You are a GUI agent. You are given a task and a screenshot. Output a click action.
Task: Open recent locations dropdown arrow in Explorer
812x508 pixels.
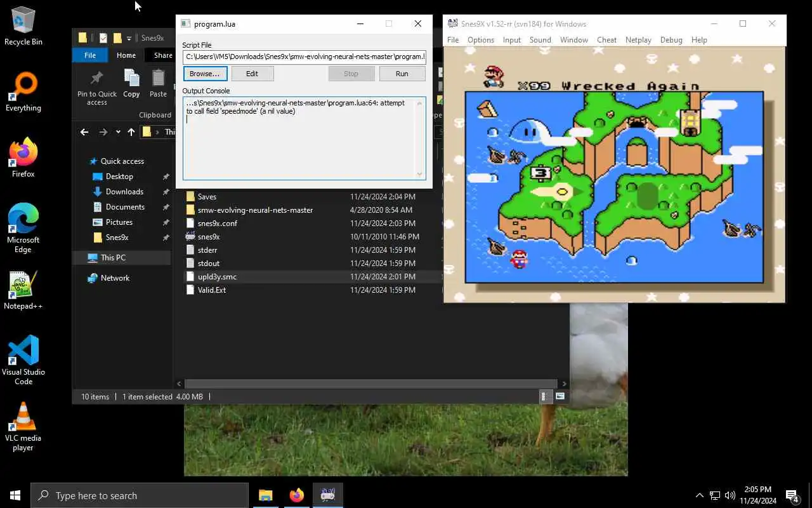(x=118, y=132)
